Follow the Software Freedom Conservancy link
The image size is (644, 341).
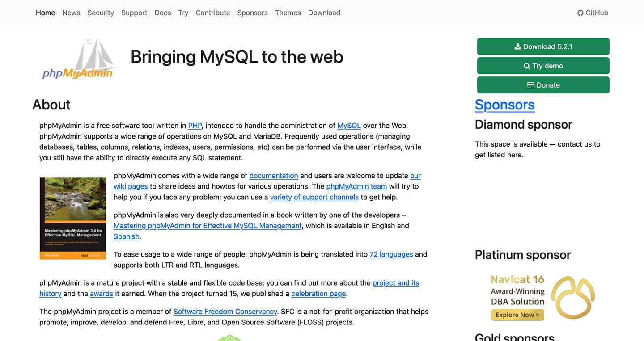pos(225,312)
